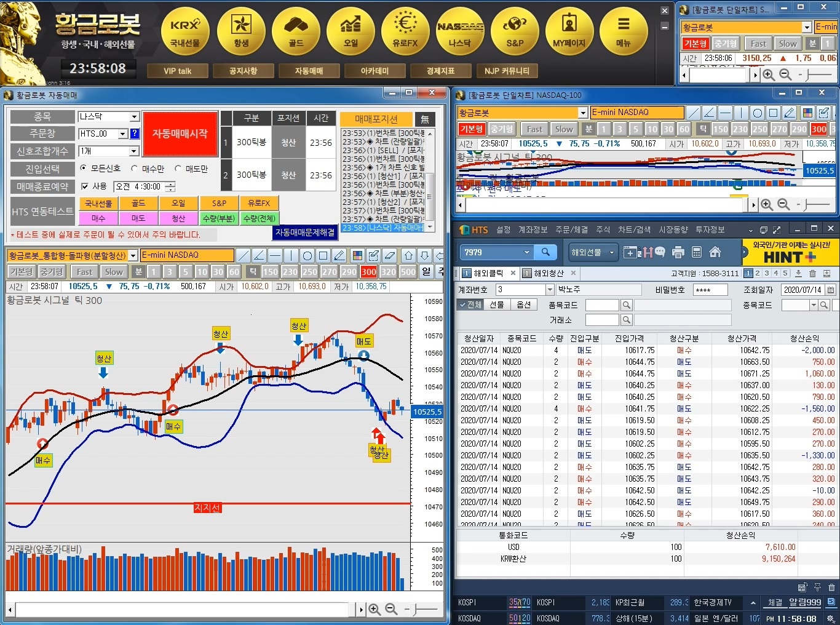Select pencil tool in 자동매매 chart toolbar

pos(339,255)
